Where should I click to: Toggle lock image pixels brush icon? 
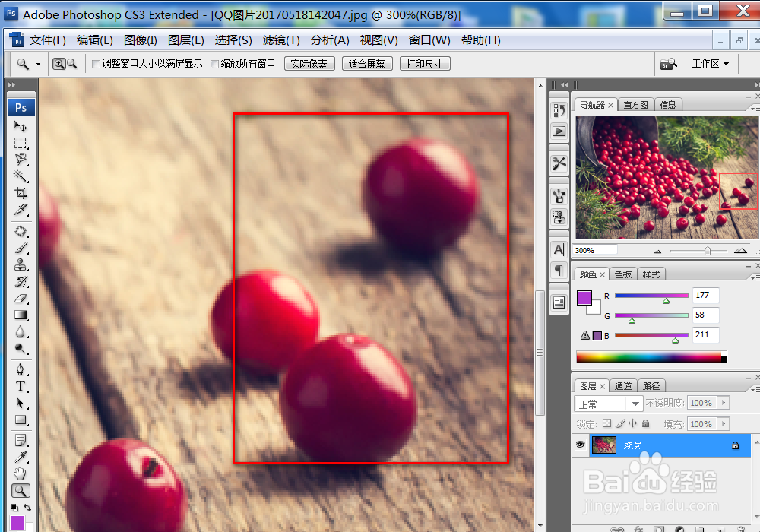click(x=620, y=423)
